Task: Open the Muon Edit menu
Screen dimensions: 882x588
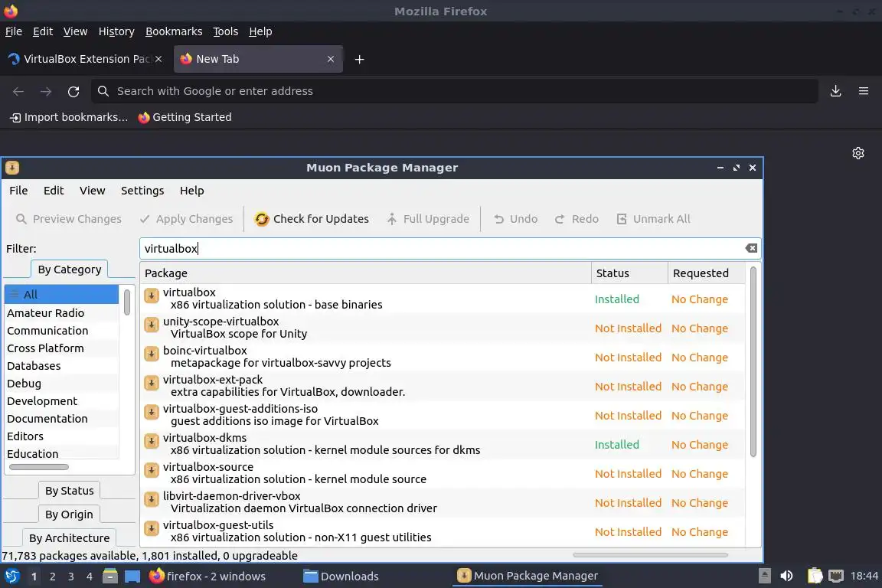Action: [54, 191]
